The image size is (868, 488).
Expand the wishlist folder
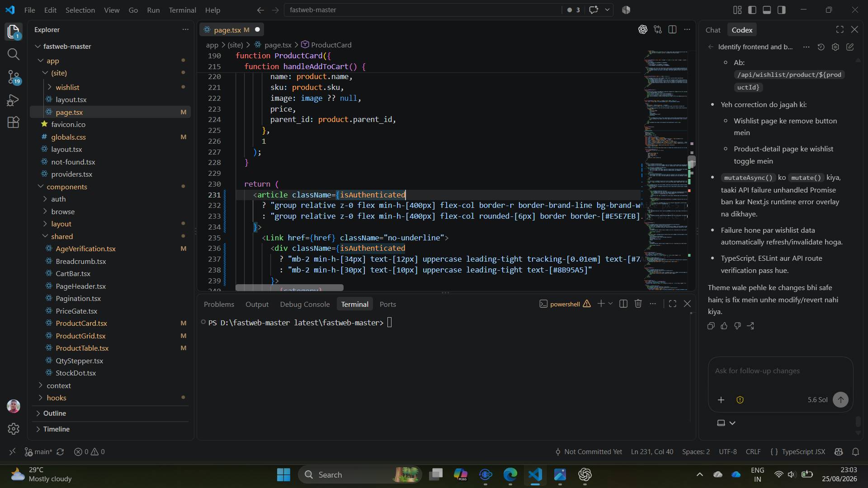point(67,87)
